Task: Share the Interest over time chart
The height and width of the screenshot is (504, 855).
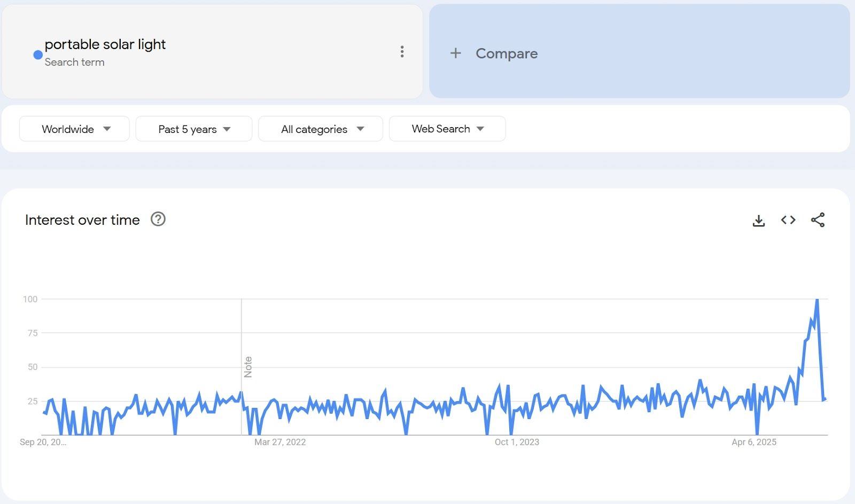Action: click(x=818, y=220)
